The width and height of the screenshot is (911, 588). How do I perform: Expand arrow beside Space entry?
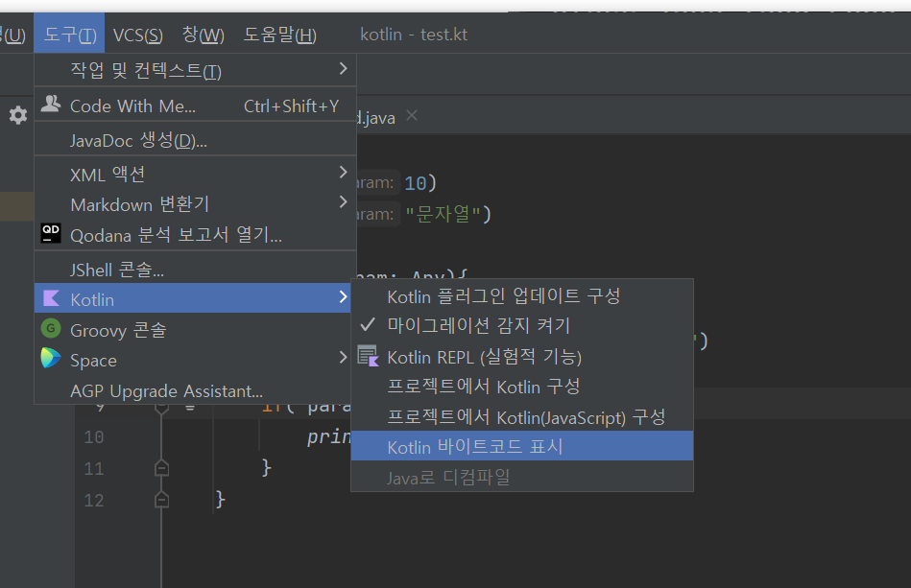pos(343,358)
